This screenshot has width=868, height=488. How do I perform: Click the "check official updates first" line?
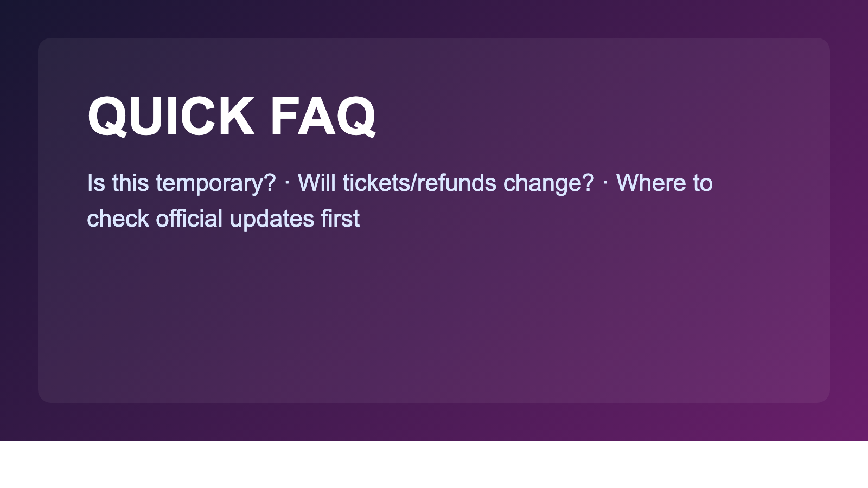tap(223, 219)
